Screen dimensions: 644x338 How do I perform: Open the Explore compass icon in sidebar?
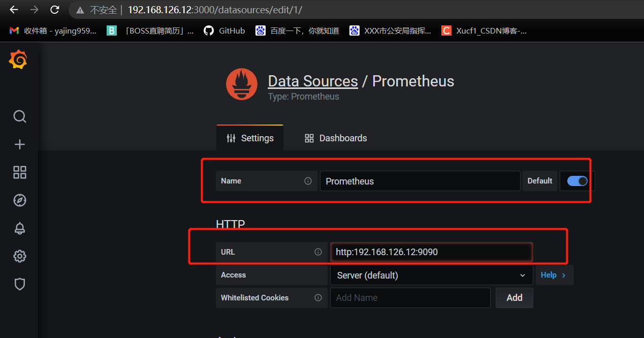(19, 200)
